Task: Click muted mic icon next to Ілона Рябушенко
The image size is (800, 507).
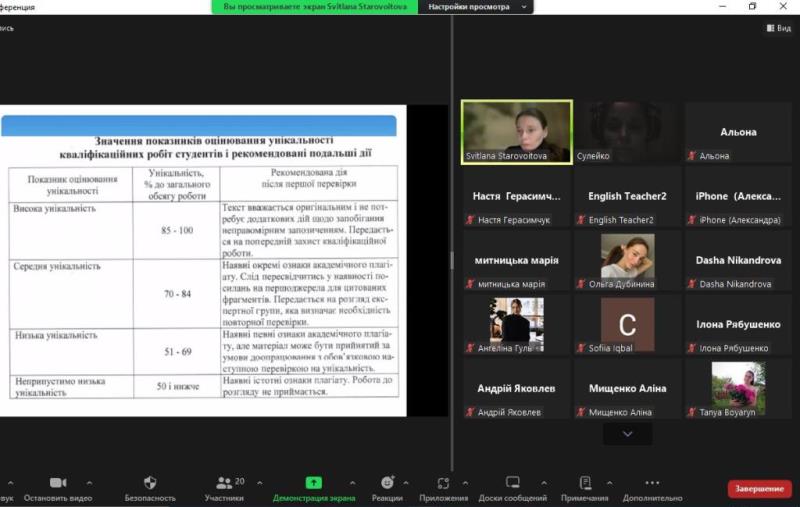Action: coord(691,348)
